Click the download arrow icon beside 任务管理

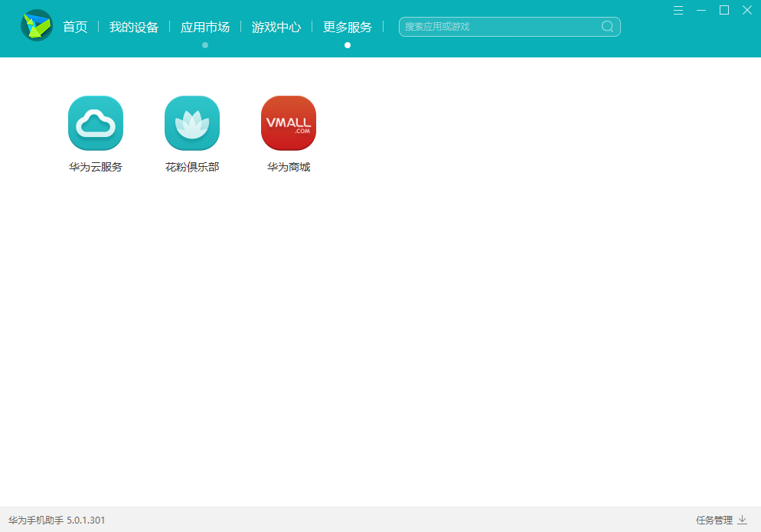[x=742, y=520]
